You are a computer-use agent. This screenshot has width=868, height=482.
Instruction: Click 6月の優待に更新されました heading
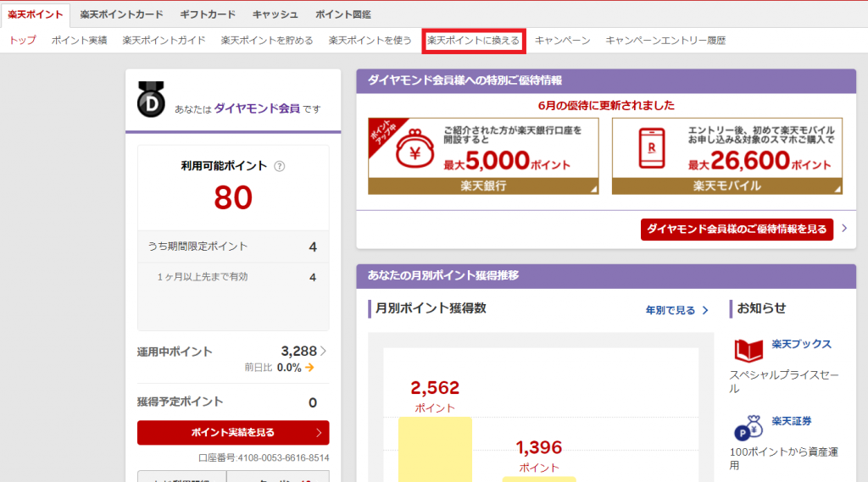[606, 105]
